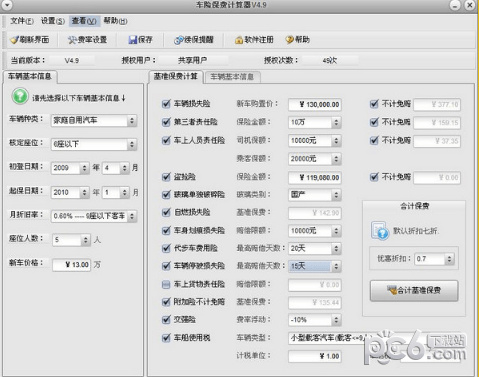This screenshot has height=377, width=479.
Task: Open 续保提醒 renewal reminder
Action: tap(194, 40)
